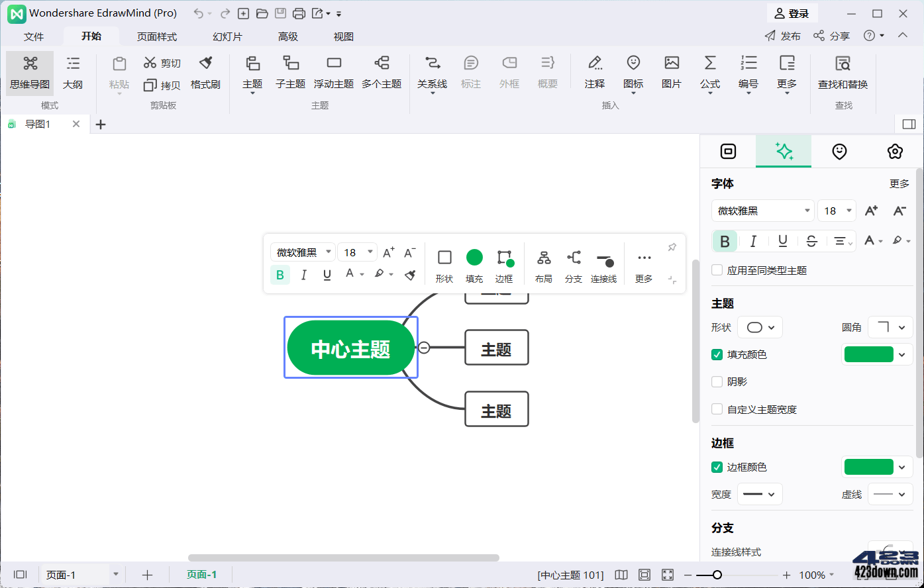Expand the 虚线 dashed line style dropdown
Screen dimensions: 924x588
(x=890, y=494)
